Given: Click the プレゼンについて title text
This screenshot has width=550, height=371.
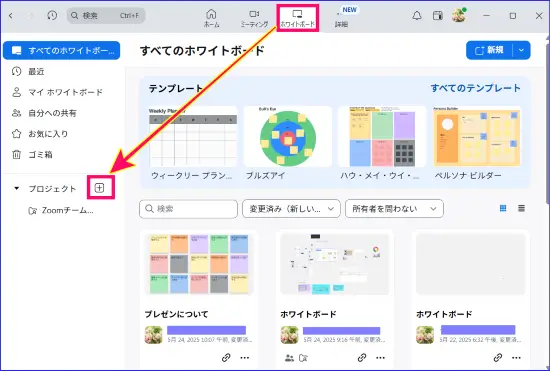Looking at the screenshot, I should pos(176,314).
